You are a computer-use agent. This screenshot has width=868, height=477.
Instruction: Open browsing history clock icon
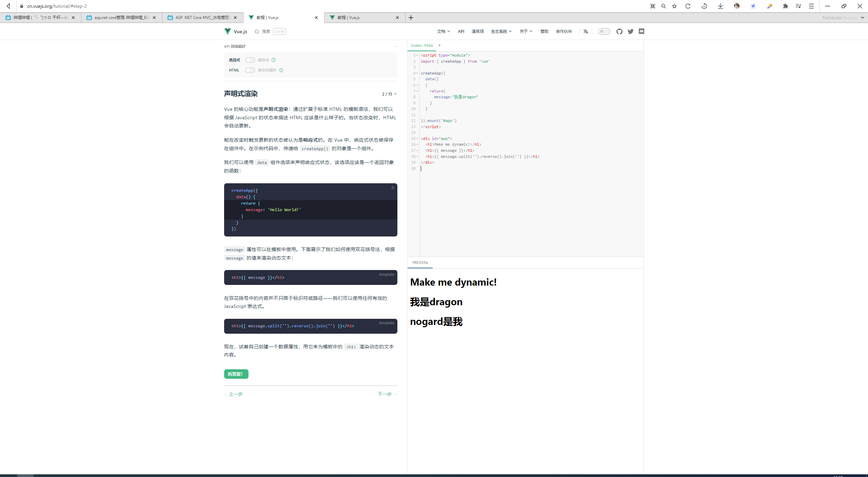pyautogui.click(x=704, y=6)
